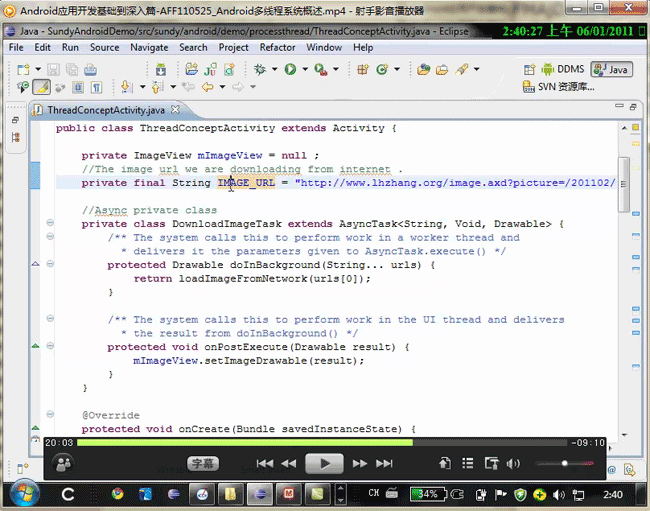Click the Back navigation arrow
This screenshot has width=650, height=511.
tap(207, 87)
